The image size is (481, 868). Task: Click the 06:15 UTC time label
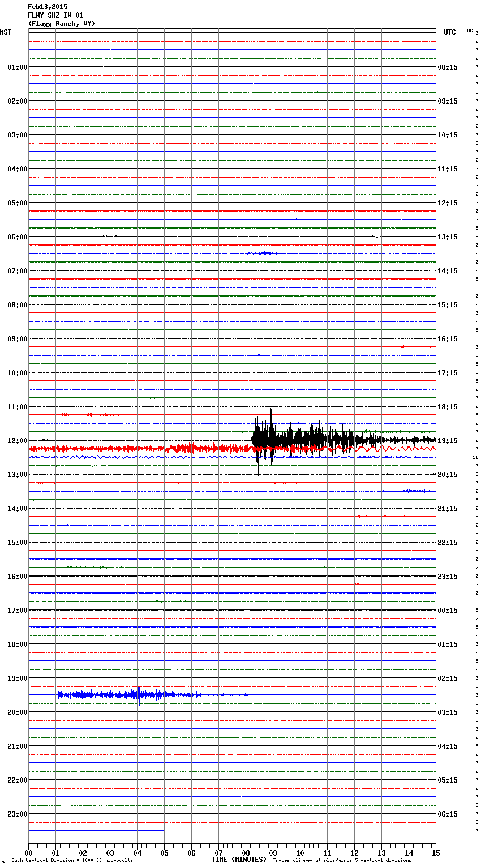click(x=448, y=814)
